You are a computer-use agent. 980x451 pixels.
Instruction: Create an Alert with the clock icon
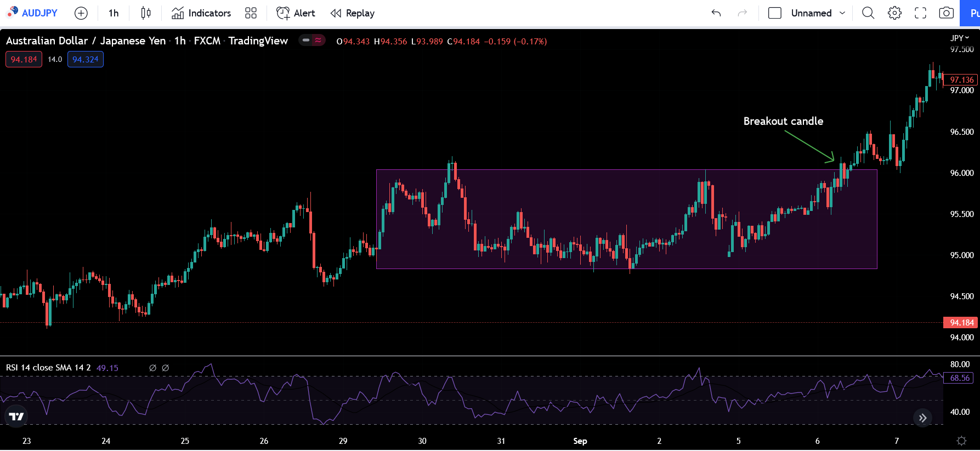[x=296, y=13]
